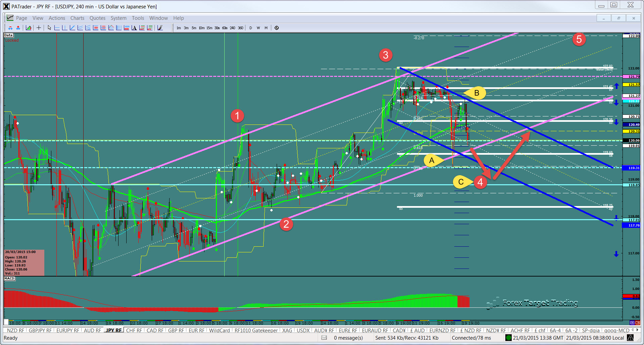
Task: Switch chart to 10m timeframe
Action: (x=201, y=28)
